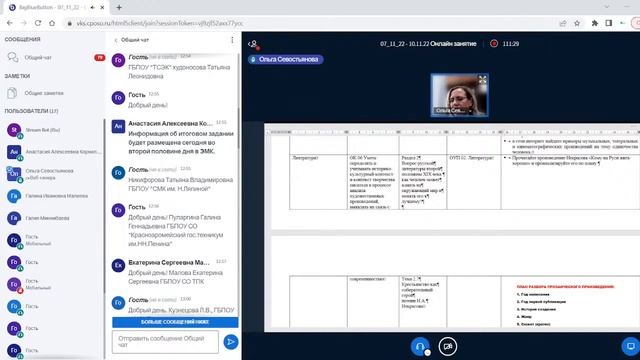Open browser tab search chevron
The width and height of the screenshot is (640, 360).
pos(607,7)
